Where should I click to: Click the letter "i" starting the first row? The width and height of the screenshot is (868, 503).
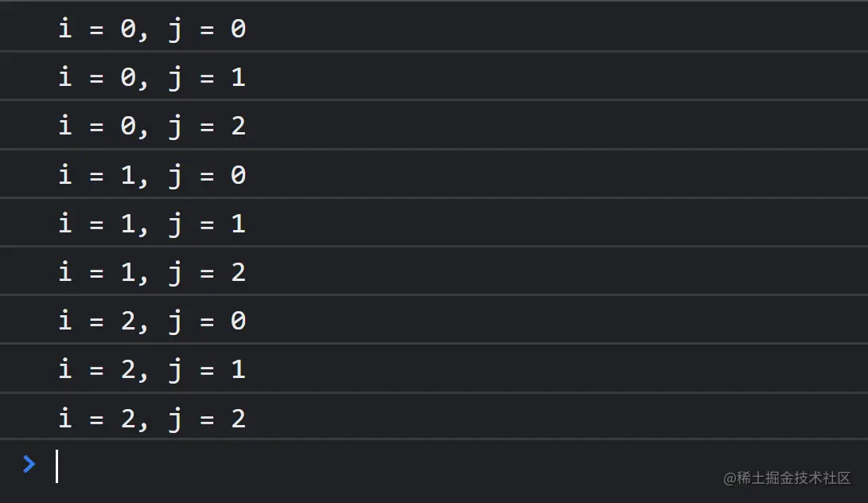click(x=65, y=29)
